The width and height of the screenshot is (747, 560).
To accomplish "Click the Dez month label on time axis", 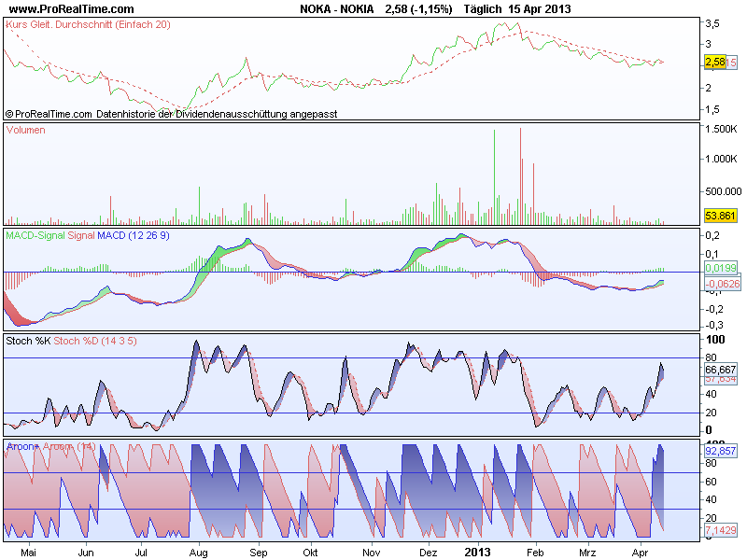I will click(x=429, y=553).
